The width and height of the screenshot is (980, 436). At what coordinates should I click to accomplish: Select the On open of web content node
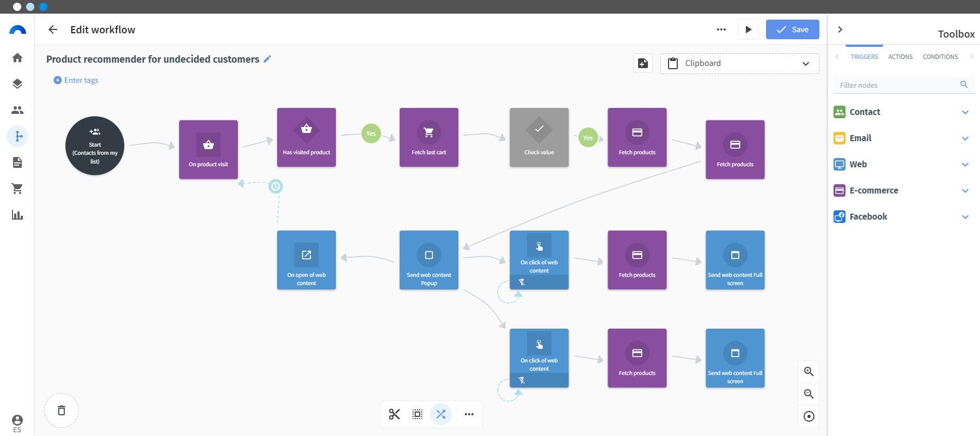307,260
